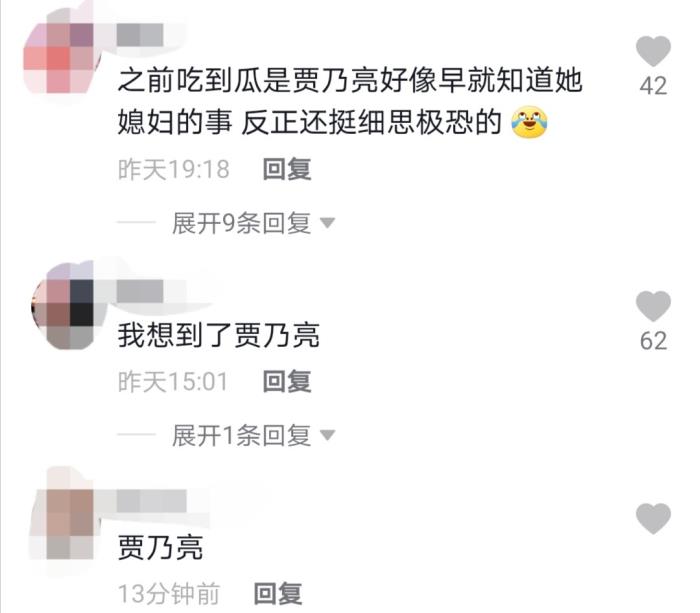700x613 pixels.
Task: Tap the 42 like count number
Action: click(653, 86)
